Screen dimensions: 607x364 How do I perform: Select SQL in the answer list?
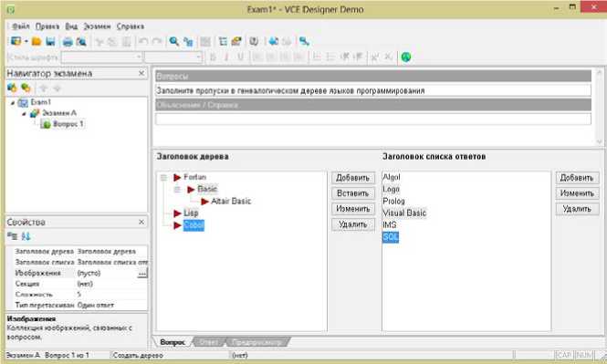click(391, 236)
